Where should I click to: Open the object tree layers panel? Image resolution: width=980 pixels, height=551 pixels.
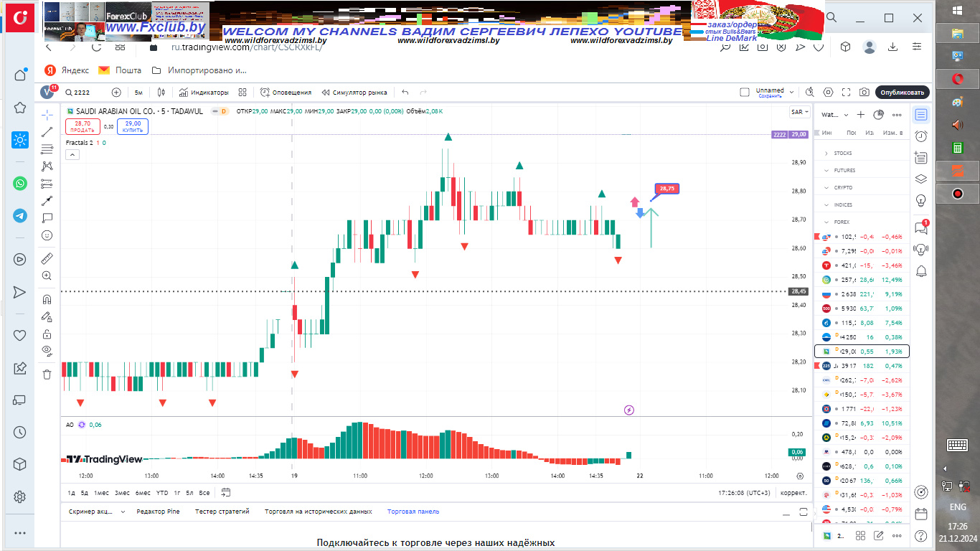click(x=921, y=179)
